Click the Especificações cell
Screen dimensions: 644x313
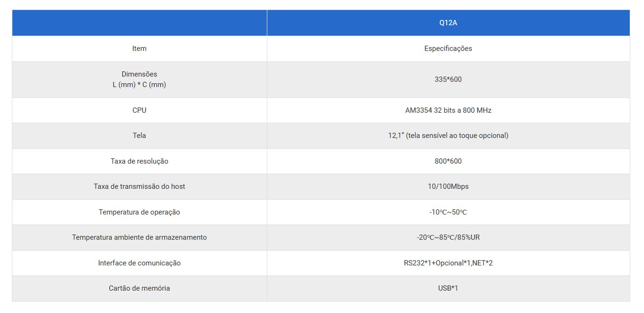point(448,49)
